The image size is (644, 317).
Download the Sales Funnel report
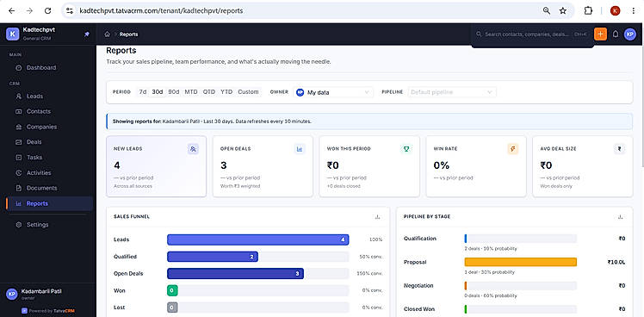point(377,217)
